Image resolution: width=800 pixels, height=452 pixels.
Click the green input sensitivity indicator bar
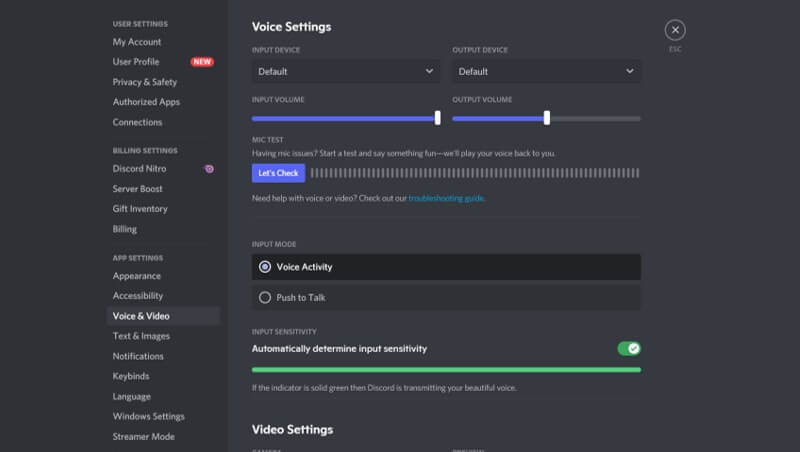pyautogui.click(x=446, y=370)
